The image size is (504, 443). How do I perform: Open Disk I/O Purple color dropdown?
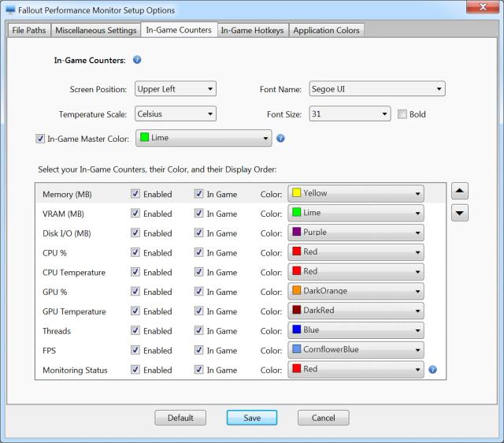(356, 233)
